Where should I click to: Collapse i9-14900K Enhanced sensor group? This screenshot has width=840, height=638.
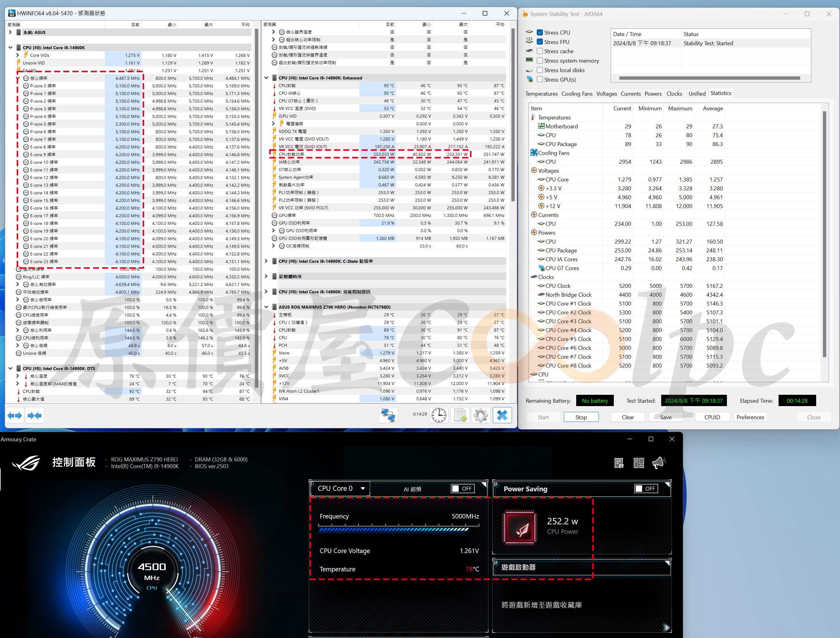[266, 78]
